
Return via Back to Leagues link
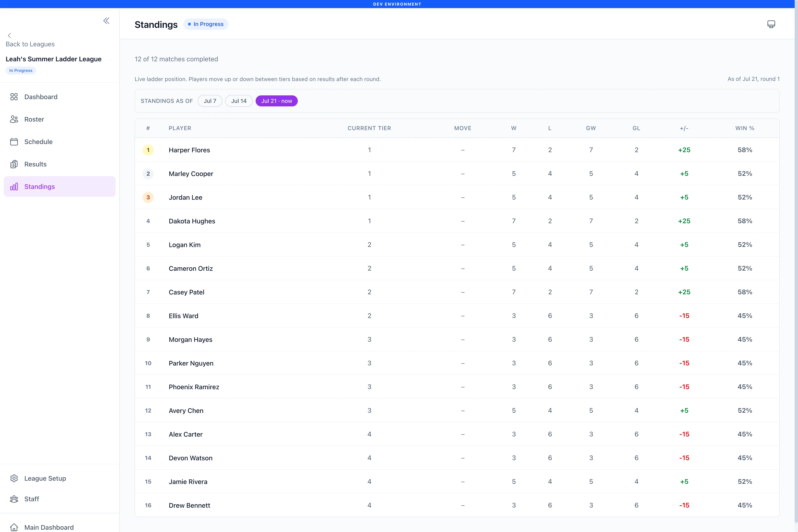pos(30,44)
